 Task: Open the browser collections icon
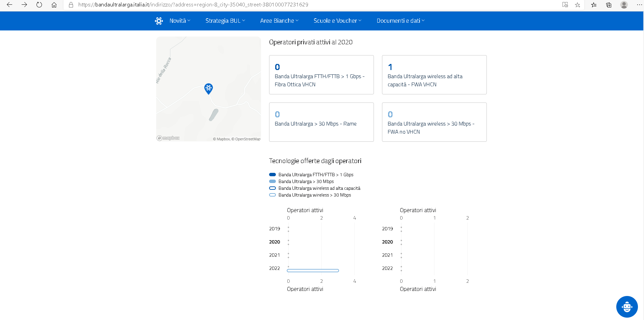tap(609, 5)
